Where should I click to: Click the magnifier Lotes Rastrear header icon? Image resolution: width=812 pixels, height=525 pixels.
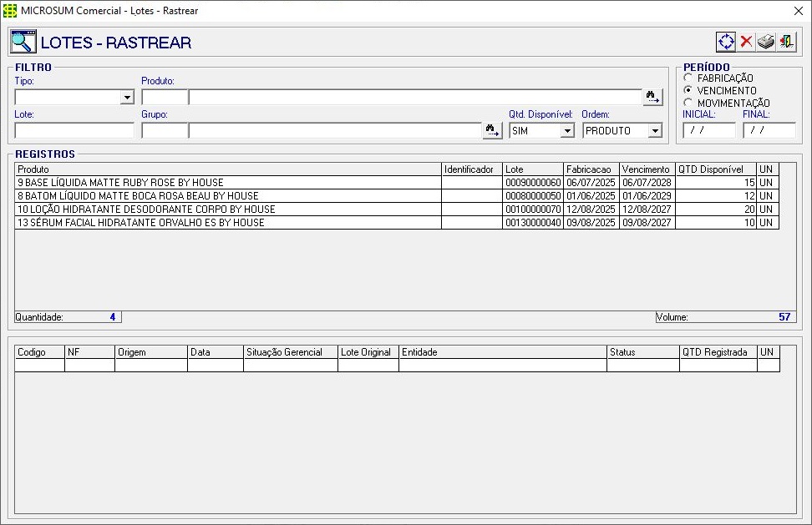click(23, 42)
